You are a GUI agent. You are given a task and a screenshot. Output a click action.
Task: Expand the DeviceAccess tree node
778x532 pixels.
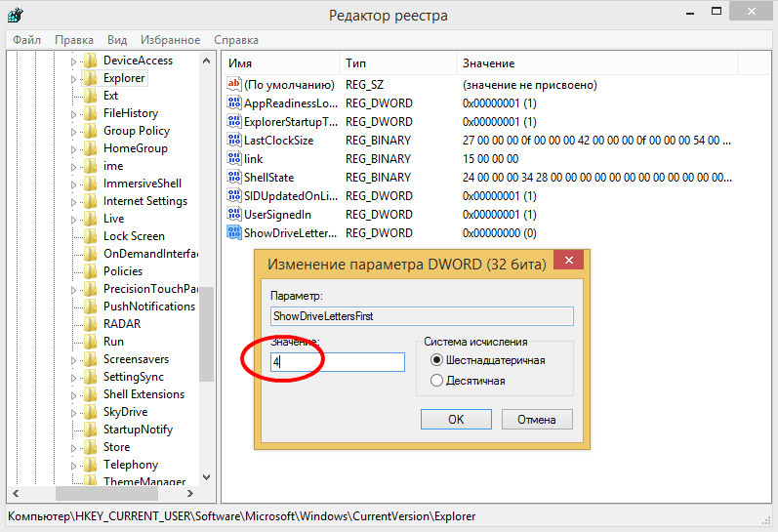73,61
